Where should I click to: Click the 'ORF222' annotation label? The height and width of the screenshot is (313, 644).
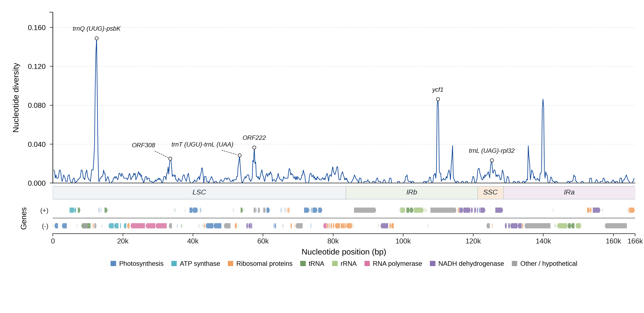pos(254,138)
